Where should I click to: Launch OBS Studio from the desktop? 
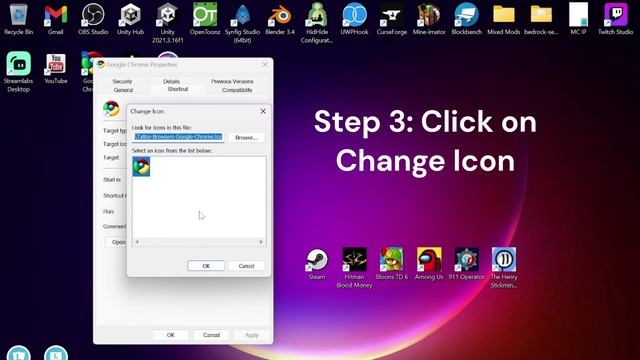[93, 19]
